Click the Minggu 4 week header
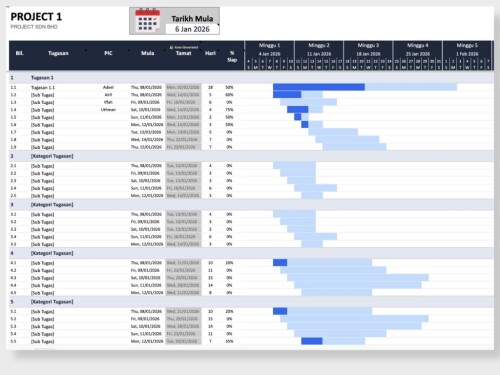The width and height of the screenshot is (500, 375). [x=417, y=45]
